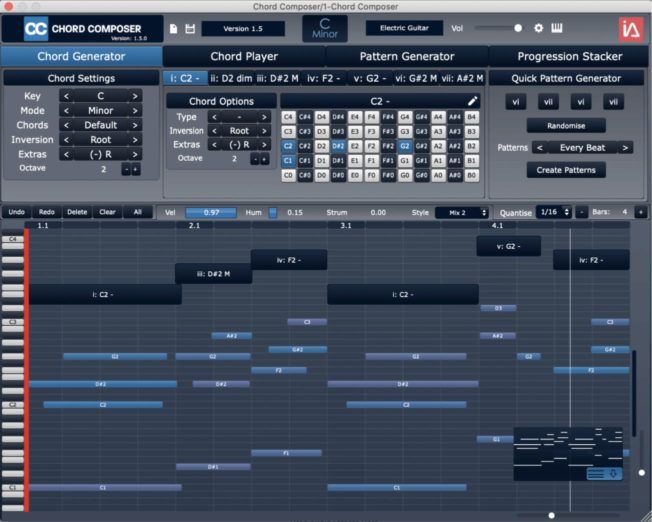This screenshot has height=522, width=652.
Task: Adjust the Hum slider handle
Action: (x=272, y=213)
